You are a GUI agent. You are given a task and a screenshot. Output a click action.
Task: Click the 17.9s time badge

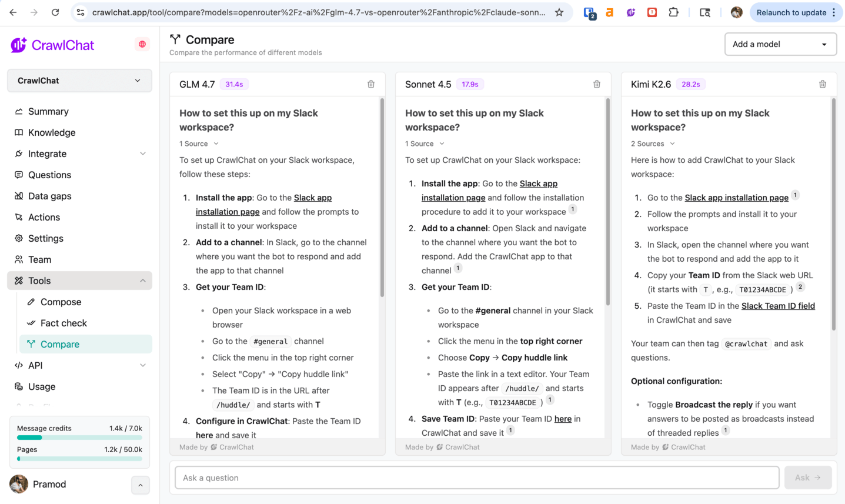(470, 84)
